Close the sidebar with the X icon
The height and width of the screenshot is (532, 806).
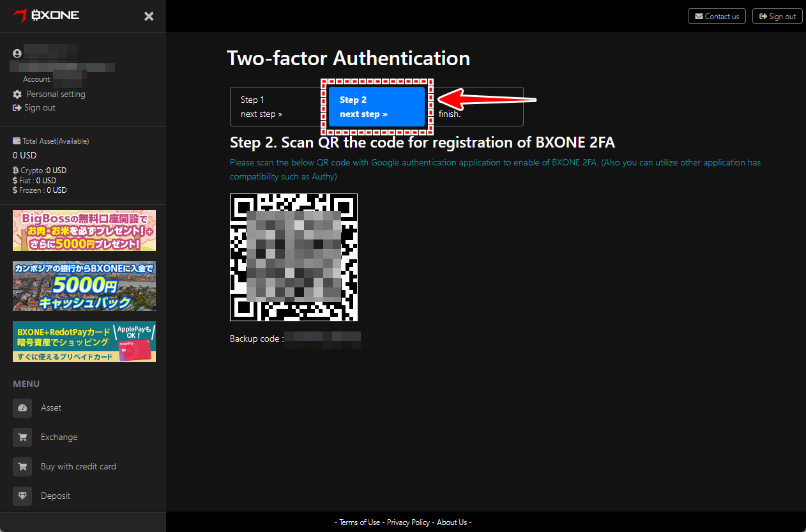click(x=149, y=16)
